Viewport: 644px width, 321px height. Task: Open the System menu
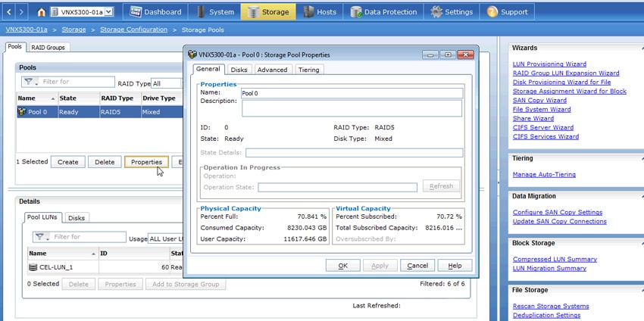(x=215, y=12)
